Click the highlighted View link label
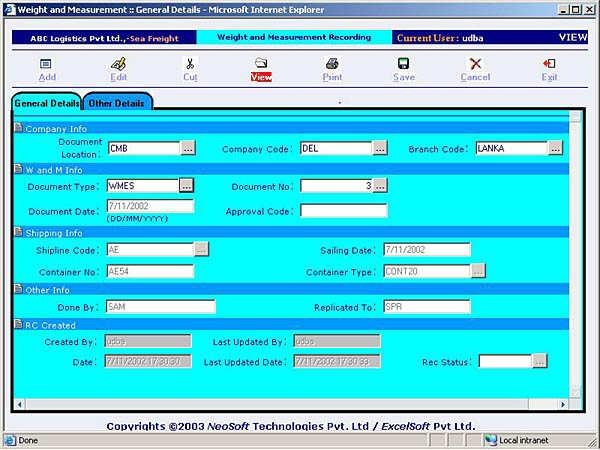 coord(261,77)
